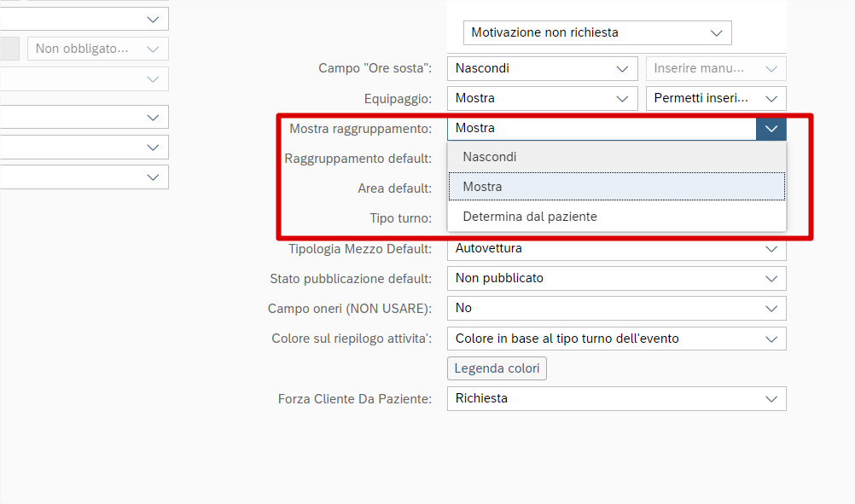This screenshot has width=855, height=504.
Task: Click the "Tipo turno:" label
Action: point(400,218)
